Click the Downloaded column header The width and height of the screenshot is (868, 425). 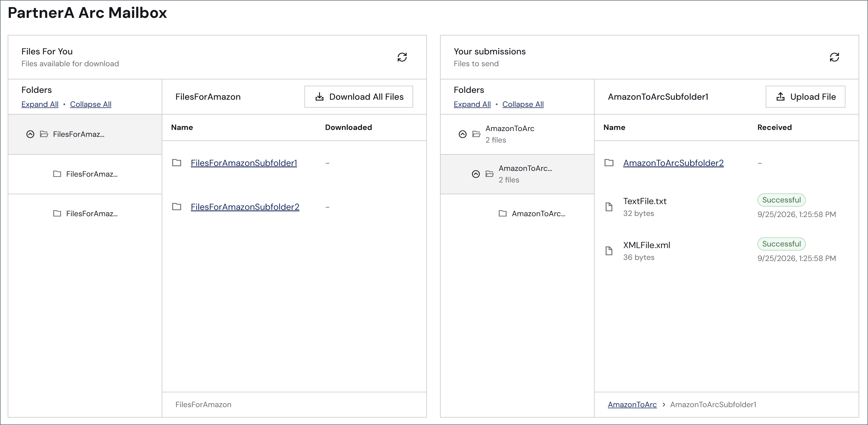pyautogui.click(x=348, y=127)
